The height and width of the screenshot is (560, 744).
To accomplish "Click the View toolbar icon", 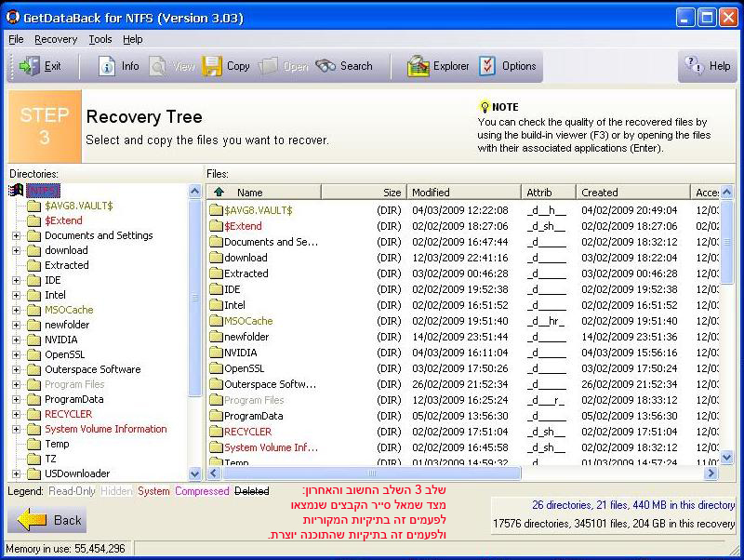I will [157, 66].
